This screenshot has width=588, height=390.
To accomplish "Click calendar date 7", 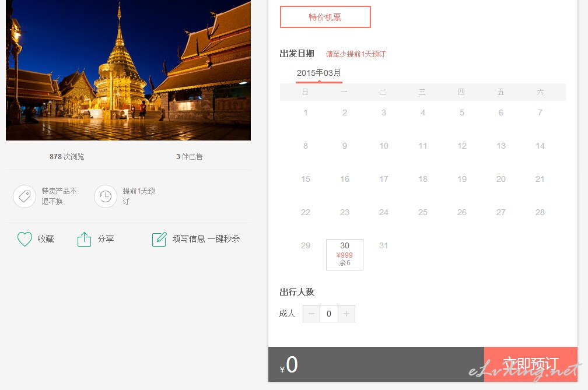I will 540,113.
